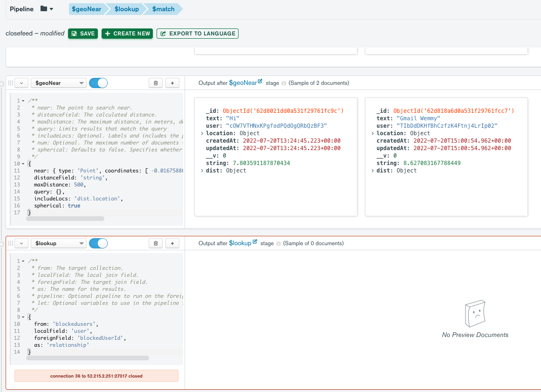This screenshot has width=541, height=392.
Task: Open the $geoNear stage operator dropdown
Action: tap(59, 83)
